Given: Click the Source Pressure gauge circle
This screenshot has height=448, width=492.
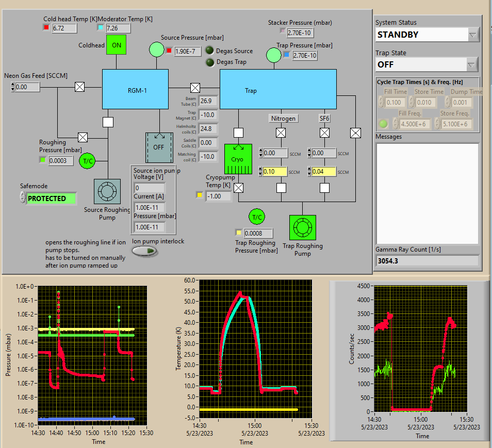Looking at the screenshot, I should (156, 50).
